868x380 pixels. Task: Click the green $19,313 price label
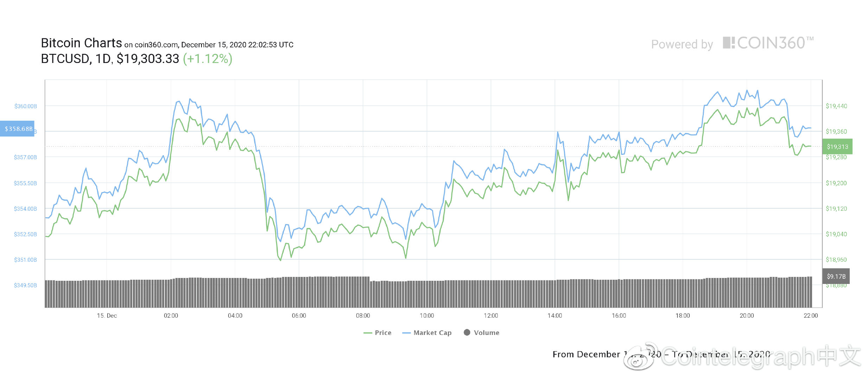pyautogui.click(x=837, y=146)
